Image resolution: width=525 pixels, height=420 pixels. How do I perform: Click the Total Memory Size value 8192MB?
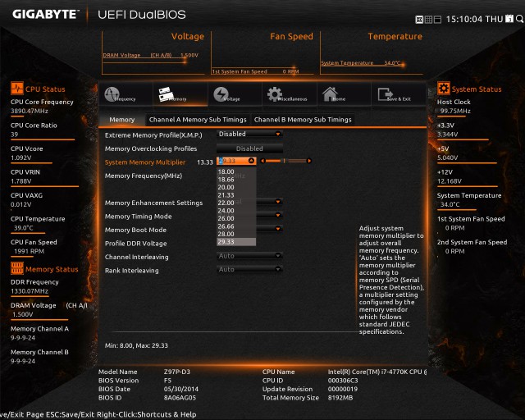(x=340, y=398)
